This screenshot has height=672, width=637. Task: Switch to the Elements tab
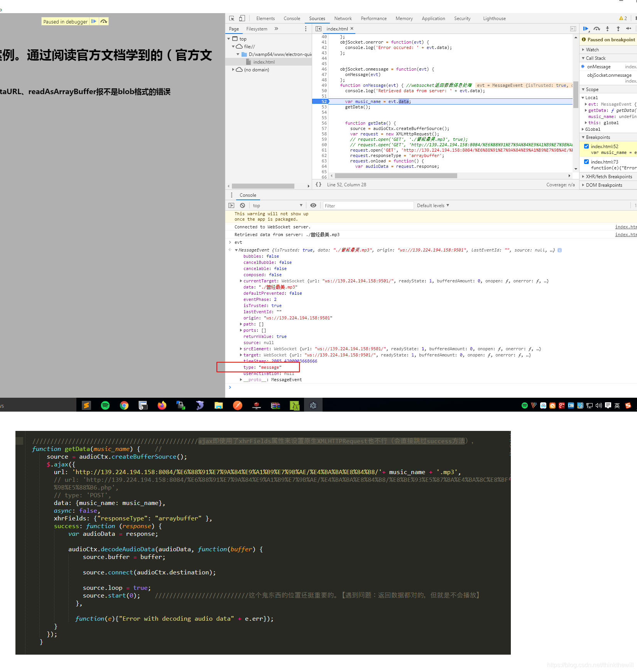click(265, 18)
